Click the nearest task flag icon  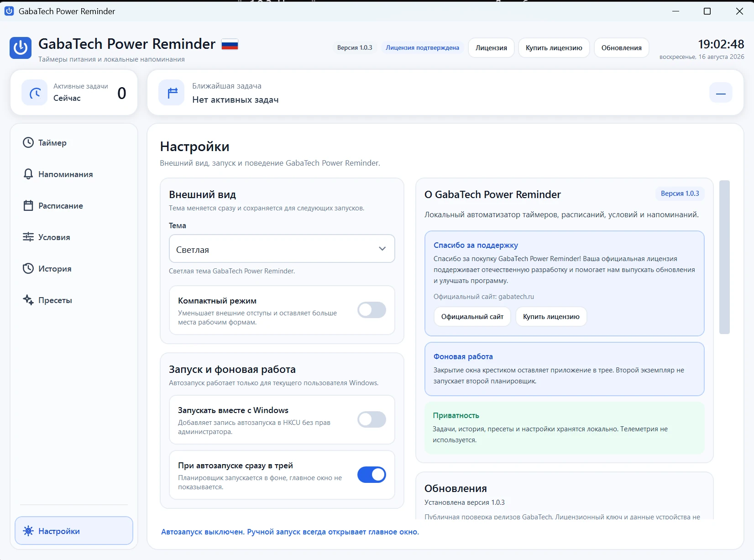click(x=172, y=93)
